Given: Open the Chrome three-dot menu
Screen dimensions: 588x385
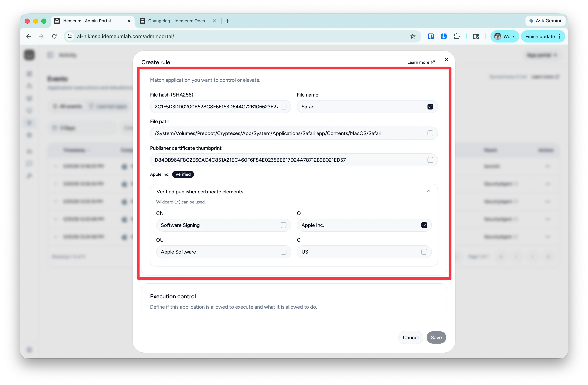Looking at the screenshot, I should [560, 37].
